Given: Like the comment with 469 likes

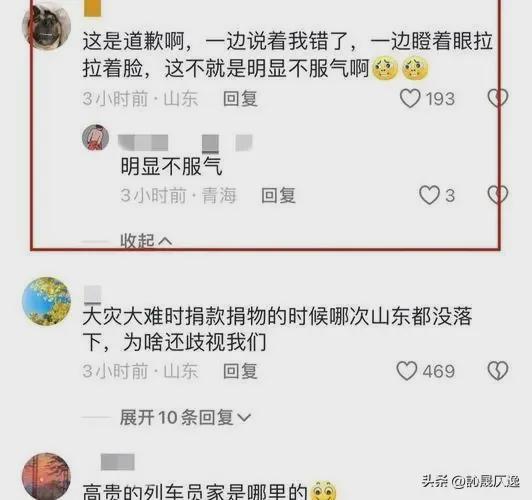Looking at the screenshot, I should coord(406,371).
